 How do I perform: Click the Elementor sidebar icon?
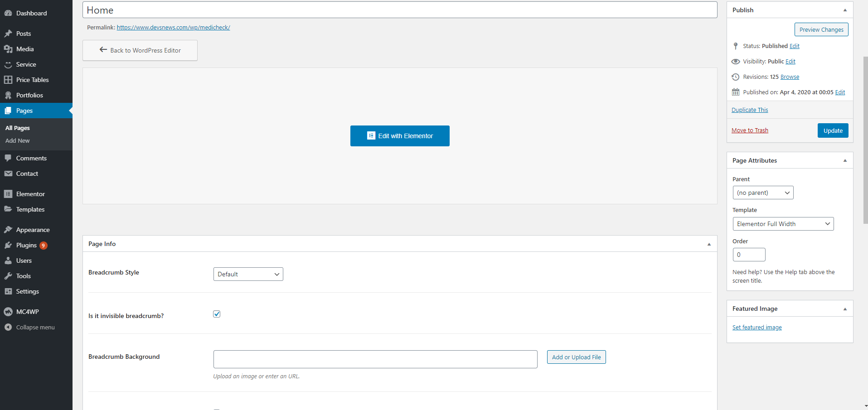click(x=8, y=194)
